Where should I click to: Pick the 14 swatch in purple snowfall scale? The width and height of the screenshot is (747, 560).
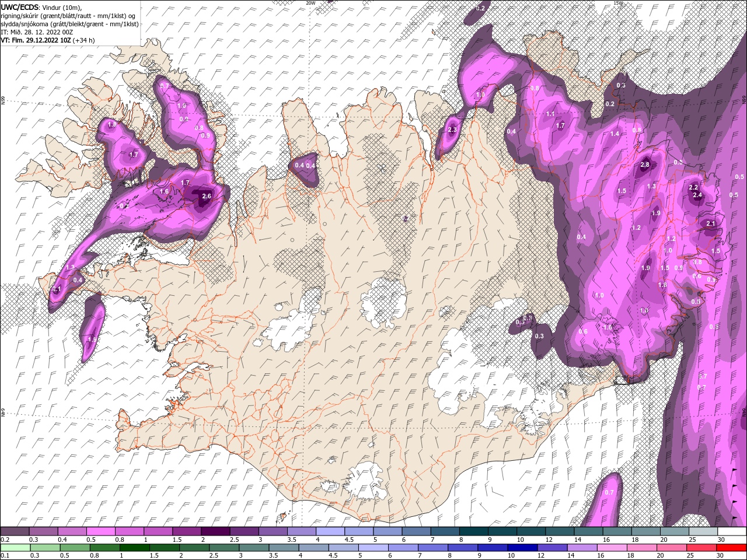point(588,531)
